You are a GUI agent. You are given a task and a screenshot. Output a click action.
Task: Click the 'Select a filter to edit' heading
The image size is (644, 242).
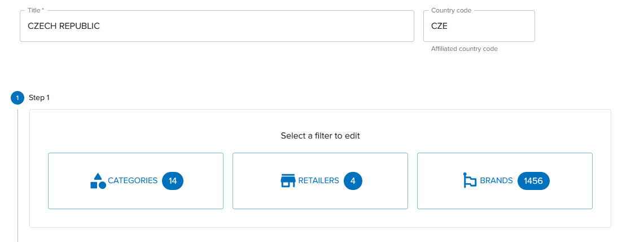tap(320, 136)
